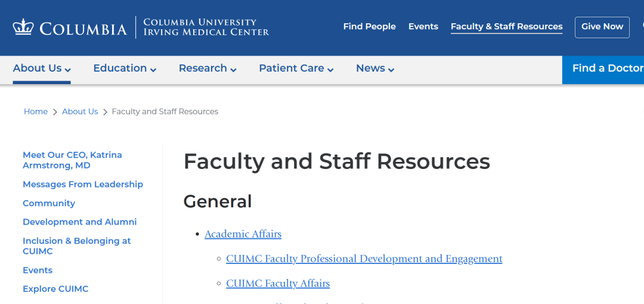The image size is (644, 304).
Task: Go to Home breadcrumb link
Action: (36, 112)
